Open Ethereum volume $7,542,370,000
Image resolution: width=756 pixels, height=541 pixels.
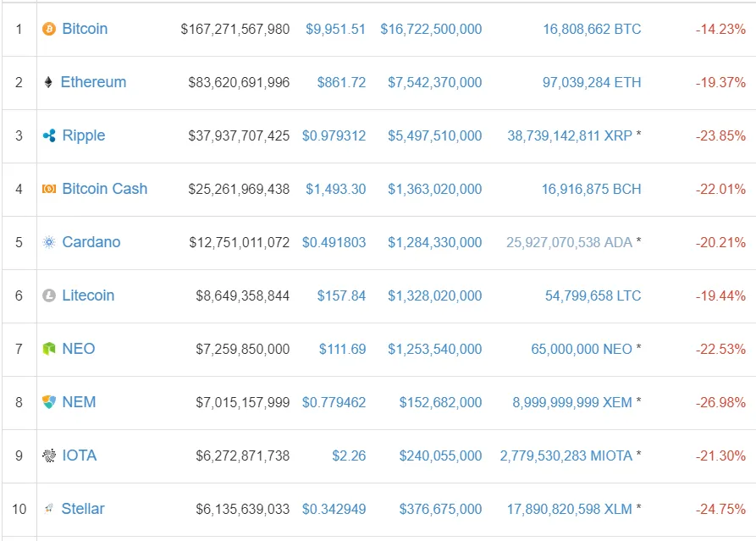[435, 83]
